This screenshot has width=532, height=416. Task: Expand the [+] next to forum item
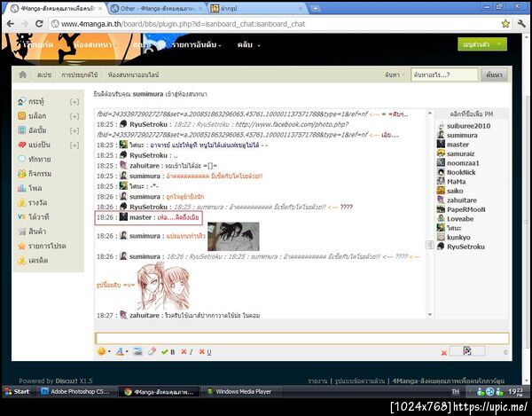click(74, 101)
